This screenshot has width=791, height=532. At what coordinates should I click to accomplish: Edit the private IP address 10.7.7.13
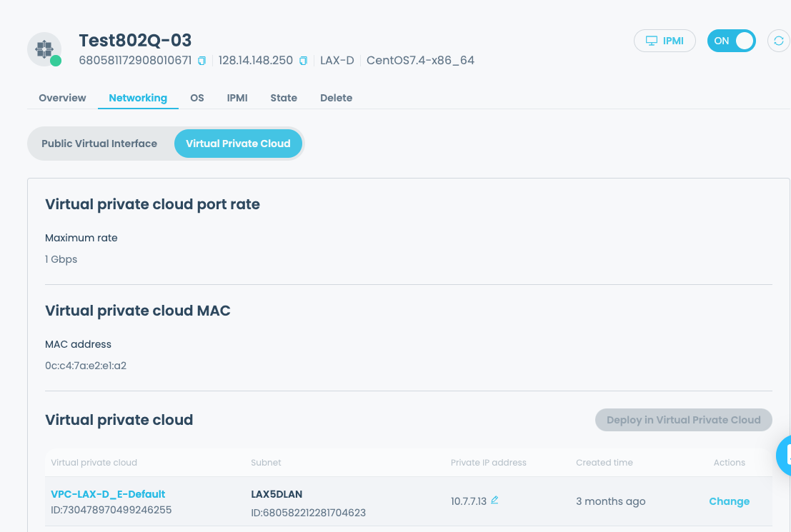pos(494,501)
